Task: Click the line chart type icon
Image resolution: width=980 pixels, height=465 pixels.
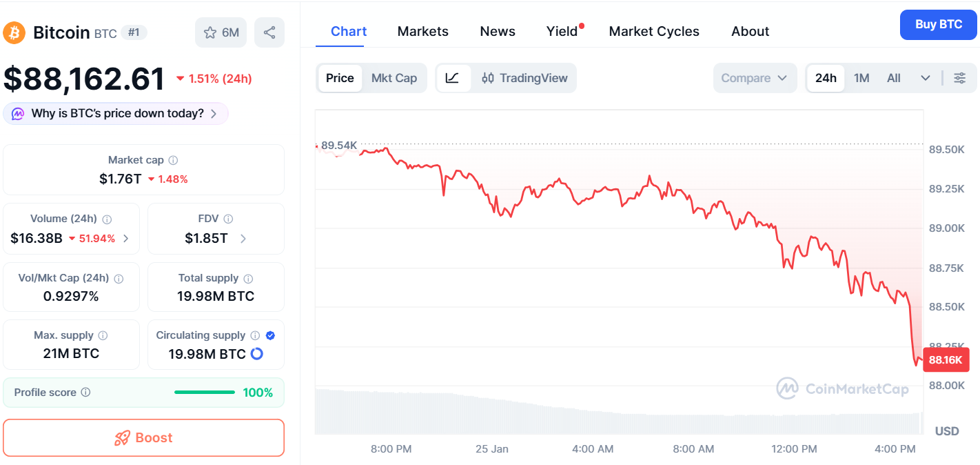Action: (x=452, y=78)
